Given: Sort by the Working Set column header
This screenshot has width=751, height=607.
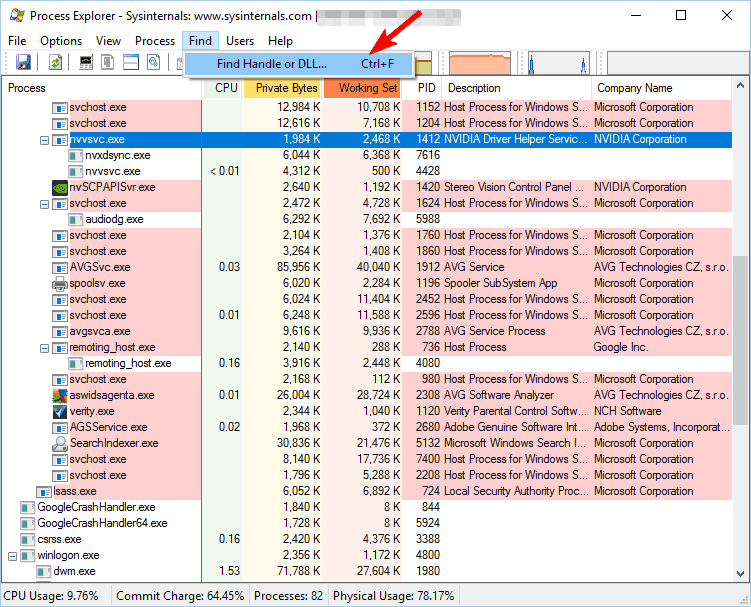Looking at the screenshot, I should 363,88.
